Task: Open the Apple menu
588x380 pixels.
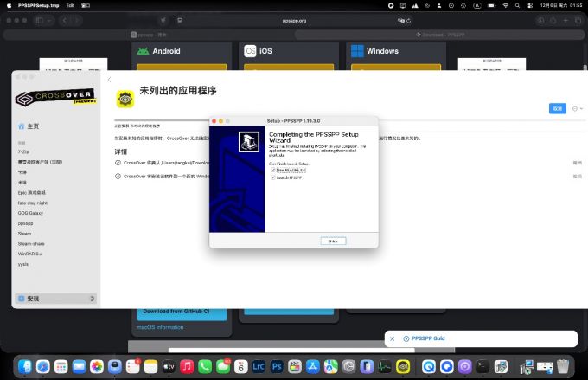Action: tap(9, 6)
